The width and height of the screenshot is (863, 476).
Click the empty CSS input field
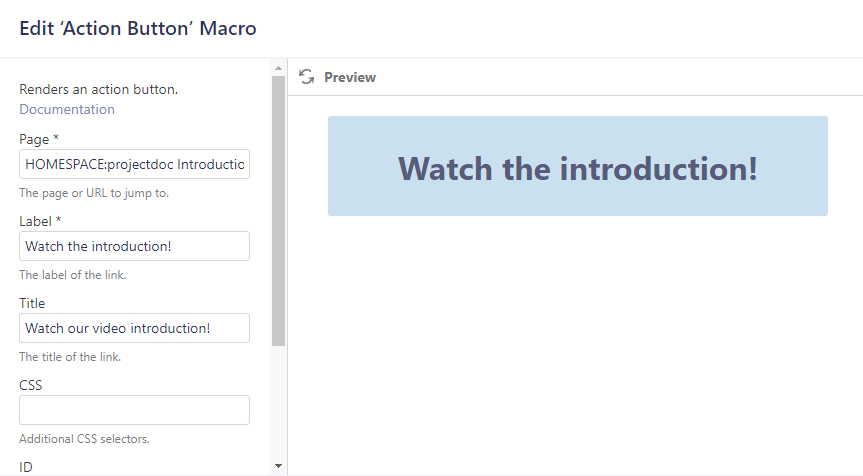(134, 410)
